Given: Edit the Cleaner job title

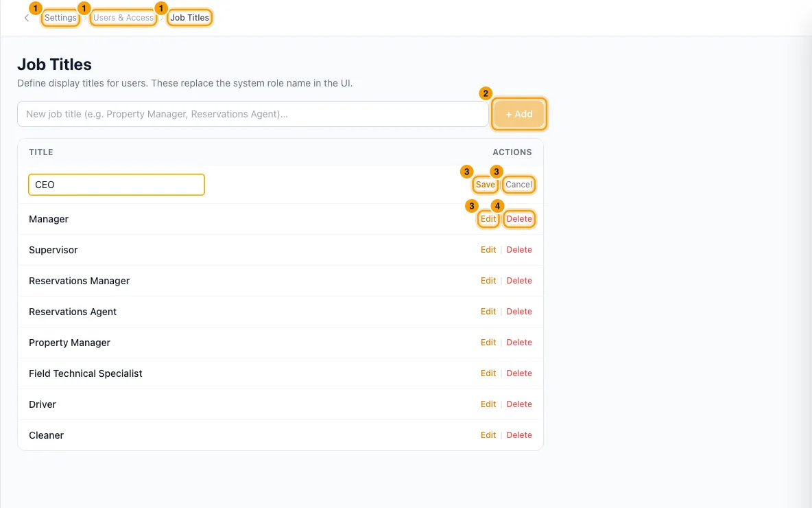Looking at the screenshot, I should [x=488, y=435].
